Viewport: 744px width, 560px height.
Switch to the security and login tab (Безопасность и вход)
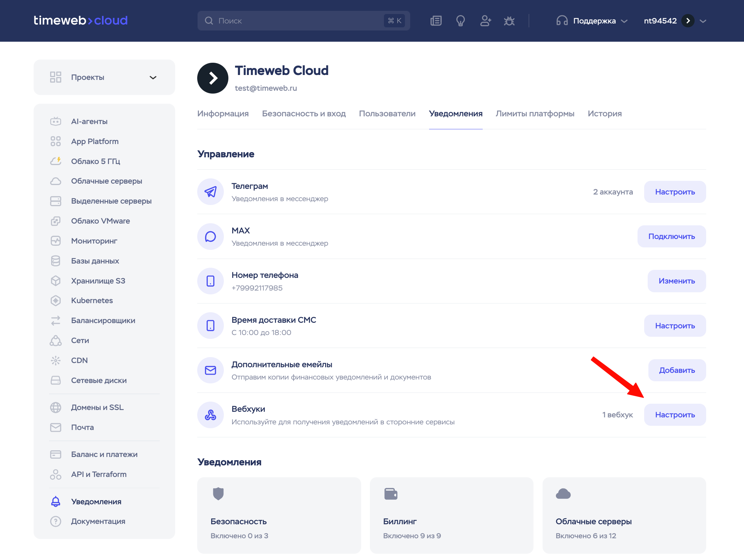click(304, 114)
